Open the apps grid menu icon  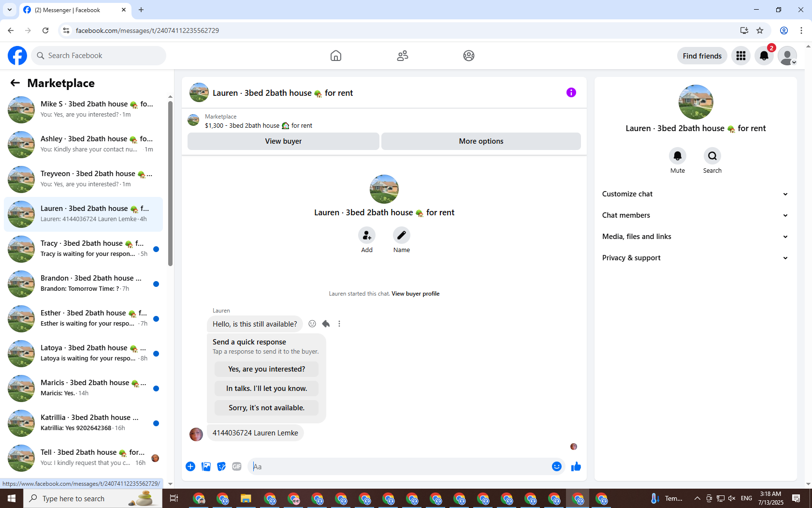[x=741, y=56]
